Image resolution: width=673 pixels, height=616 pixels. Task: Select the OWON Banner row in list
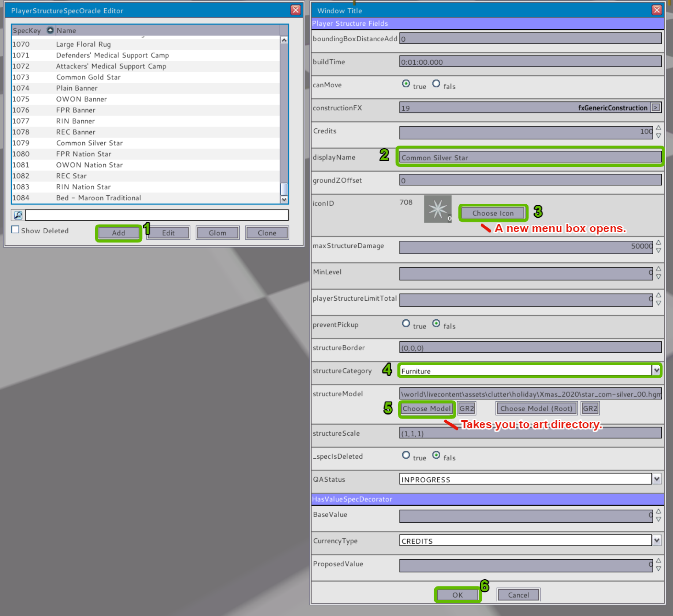click(x=81, y=99)
